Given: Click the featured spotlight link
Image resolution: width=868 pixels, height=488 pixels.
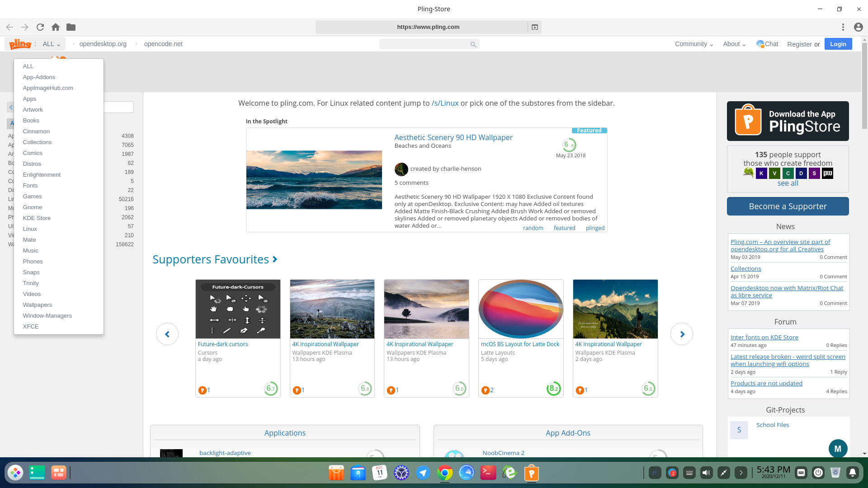Looking at the screenshot, I should (564, 228).
